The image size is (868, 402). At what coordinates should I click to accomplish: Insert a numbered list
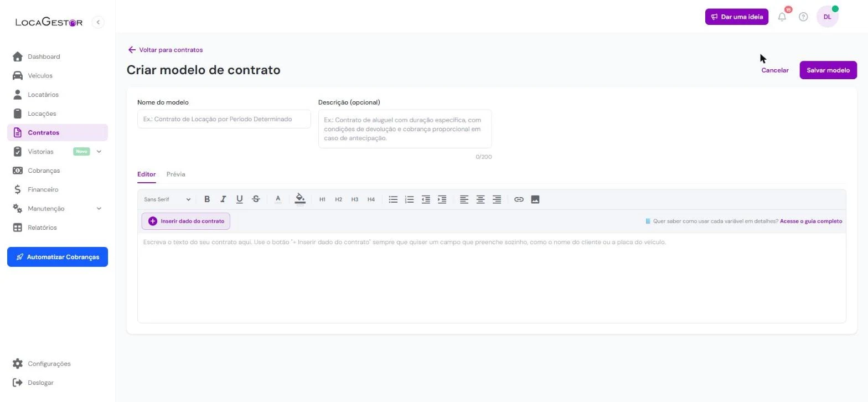pos(409,199)
